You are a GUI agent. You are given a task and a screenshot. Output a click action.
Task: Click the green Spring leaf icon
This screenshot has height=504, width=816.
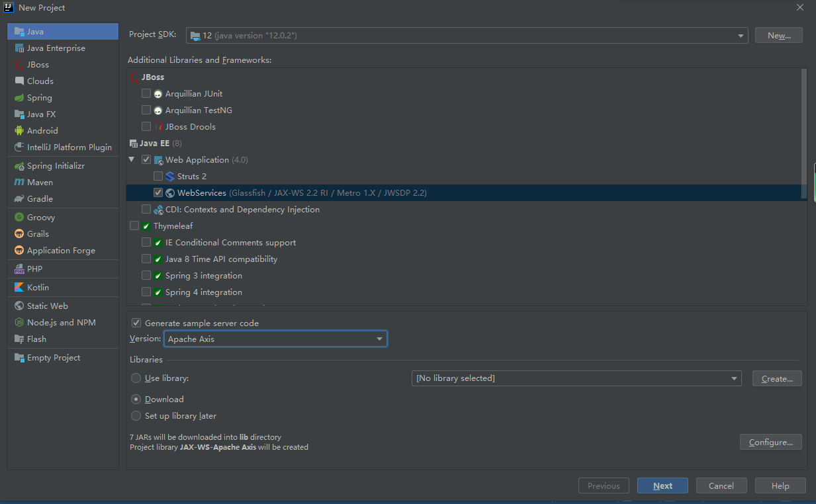pyautogui.click(x=19, y=97)
